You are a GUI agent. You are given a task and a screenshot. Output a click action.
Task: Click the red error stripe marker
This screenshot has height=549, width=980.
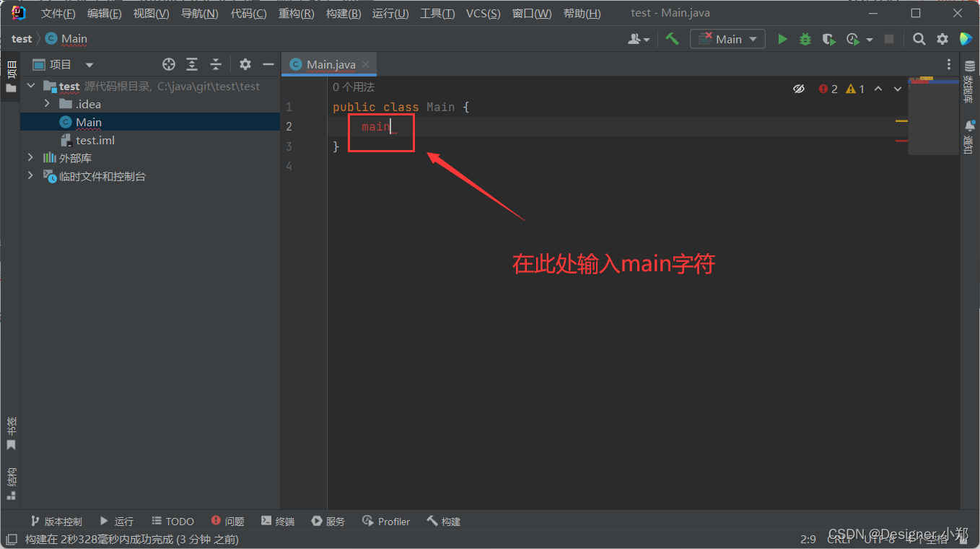coord(901,141)
